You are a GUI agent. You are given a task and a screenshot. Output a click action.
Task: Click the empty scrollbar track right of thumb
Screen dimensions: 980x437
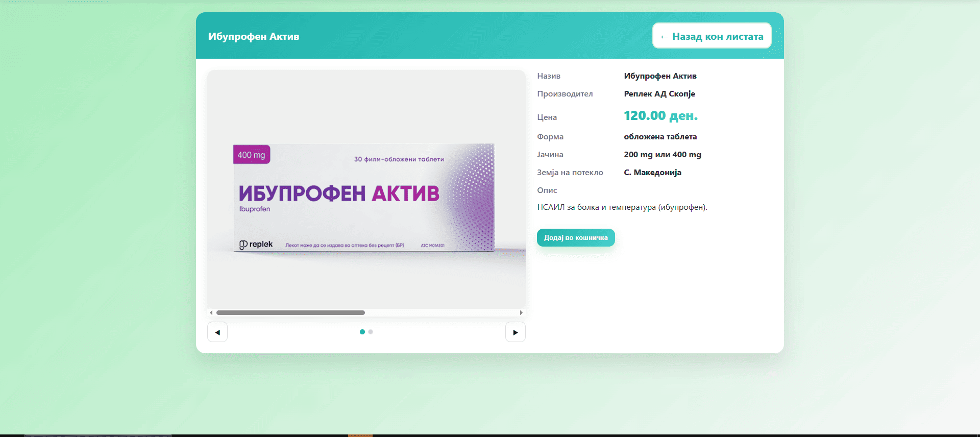click(442, 312)
